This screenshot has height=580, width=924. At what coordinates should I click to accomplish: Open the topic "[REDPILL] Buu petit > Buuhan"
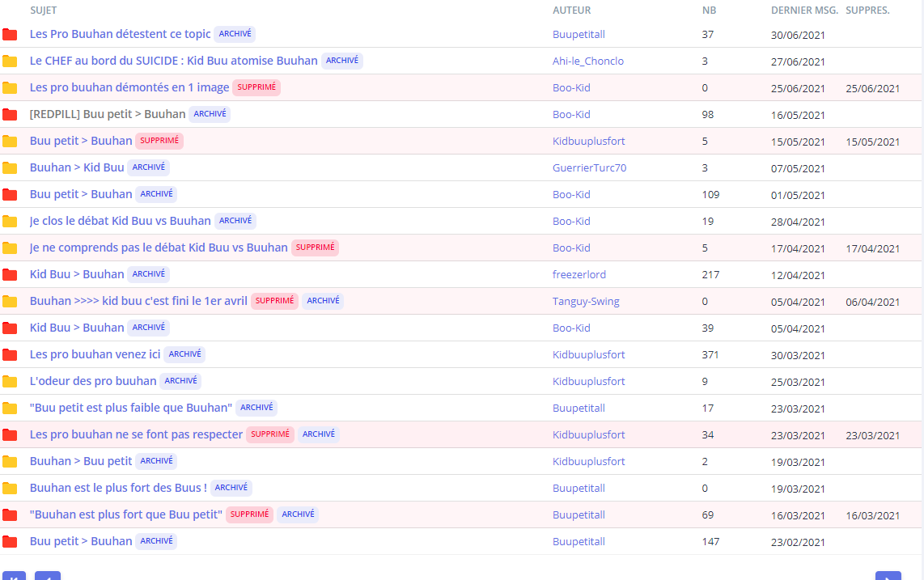[x=108, y=114]
